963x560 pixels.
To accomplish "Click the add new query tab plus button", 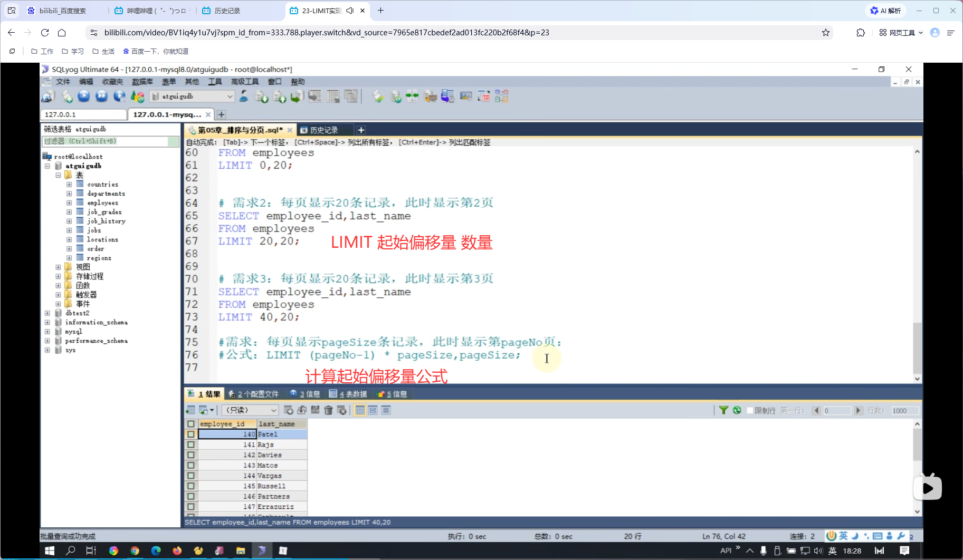I will pyautogui.click(x=361, y=130).
